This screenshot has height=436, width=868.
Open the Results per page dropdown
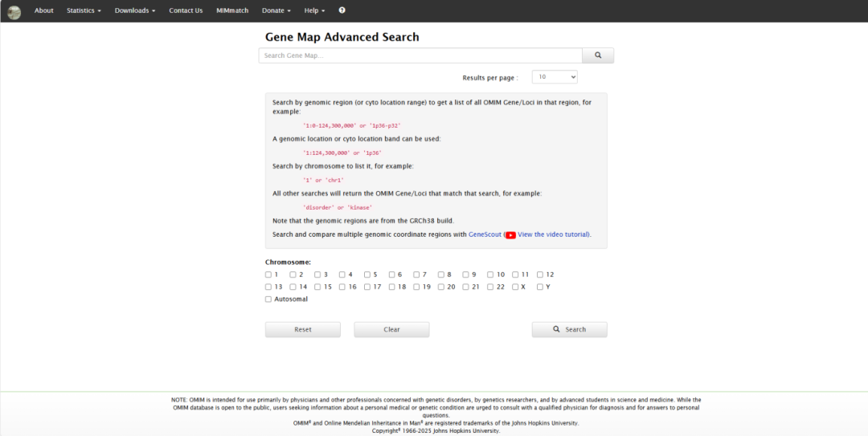pos(555,77)
